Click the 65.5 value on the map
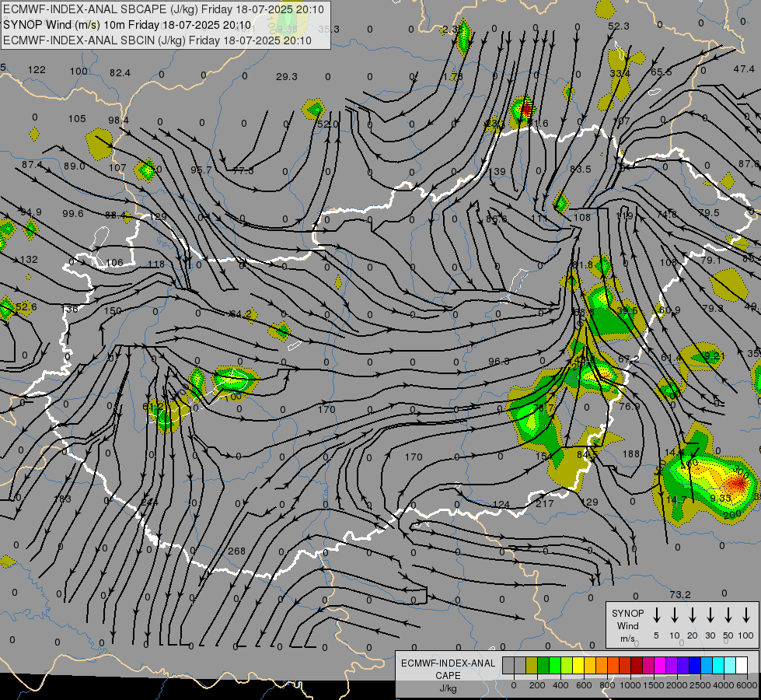Viewport: 761px width, 700px height. click(x=662, y=72)
